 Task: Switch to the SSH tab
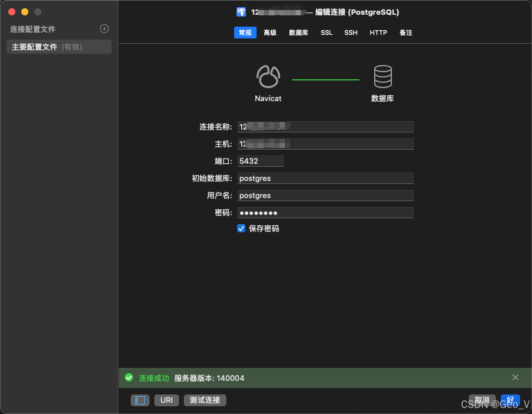click(351, 33)
